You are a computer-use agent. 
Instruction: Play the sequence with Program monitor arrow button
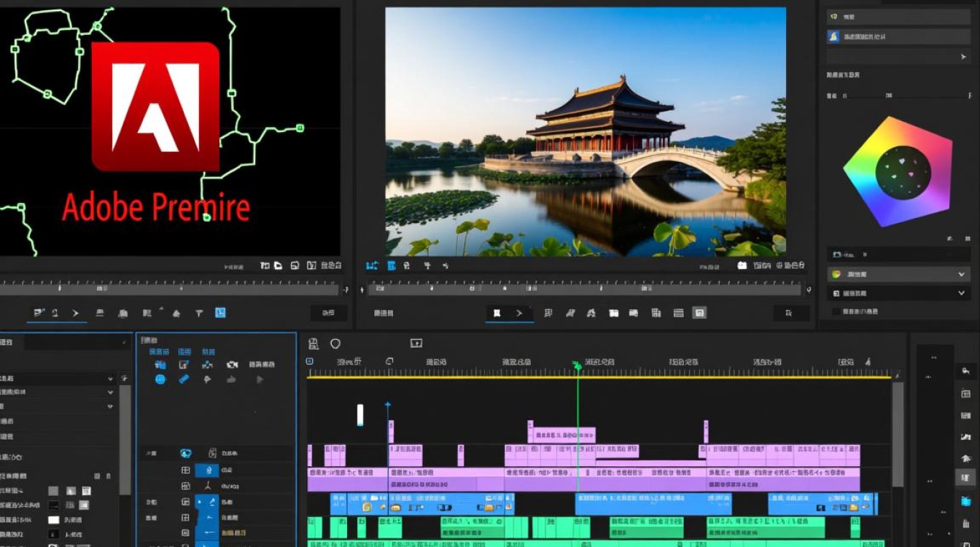(518, 314)
